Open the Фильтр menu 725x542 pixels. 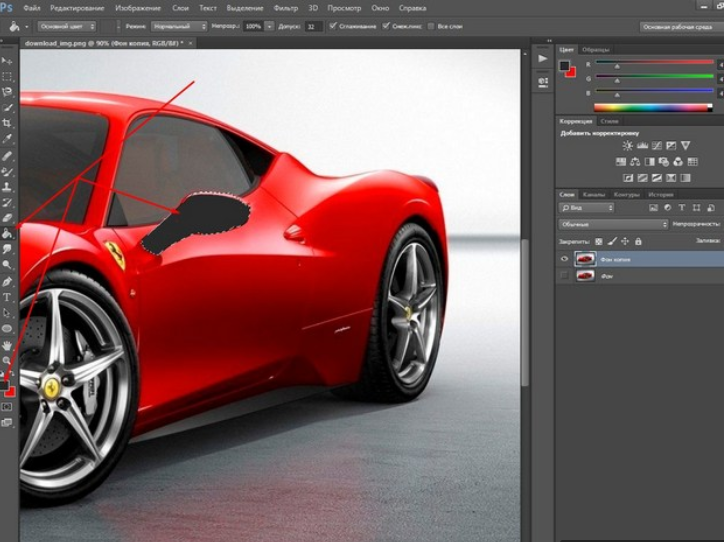point(286,7)
